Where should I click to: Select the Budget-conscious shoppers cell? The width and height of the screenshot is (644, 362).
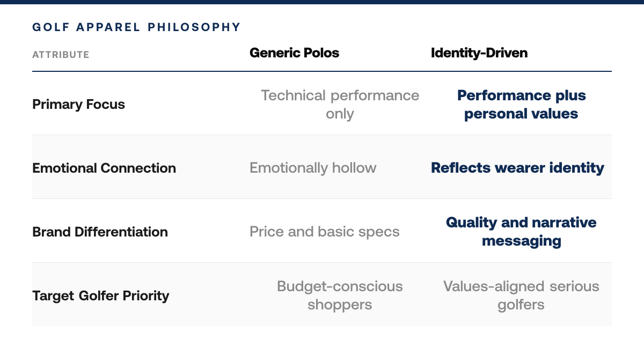tap(340, 295)
